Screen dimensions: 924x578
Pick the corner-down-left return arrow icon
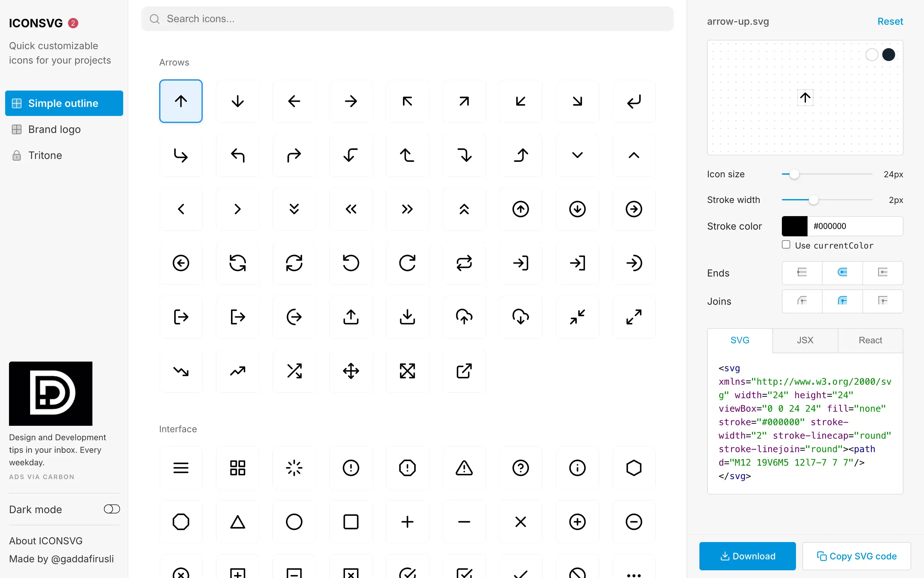pyautogui.click(x=634, y=101)
